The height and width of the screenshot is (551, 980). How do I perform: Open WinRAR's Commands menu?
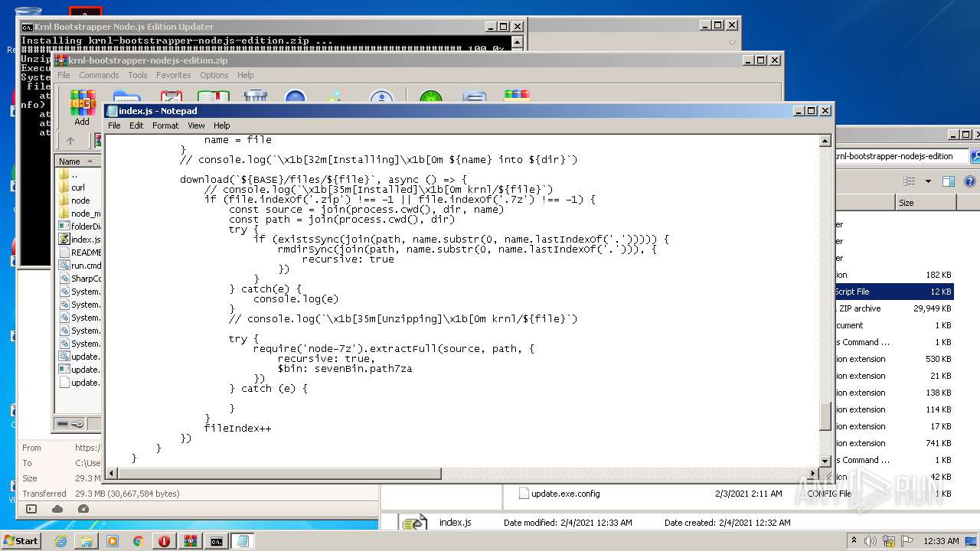click(x=99, y=75)
